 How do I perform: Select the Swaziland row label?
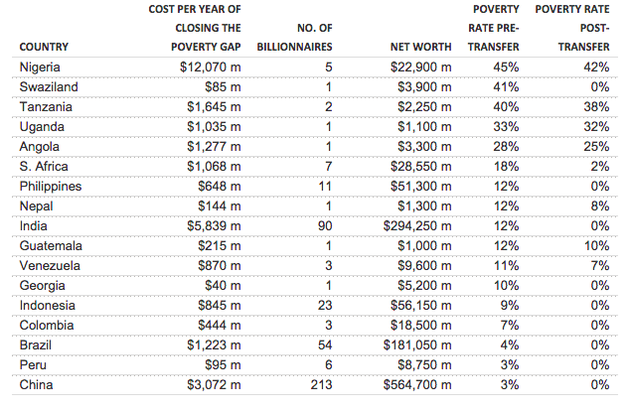[x=48, y=88]
